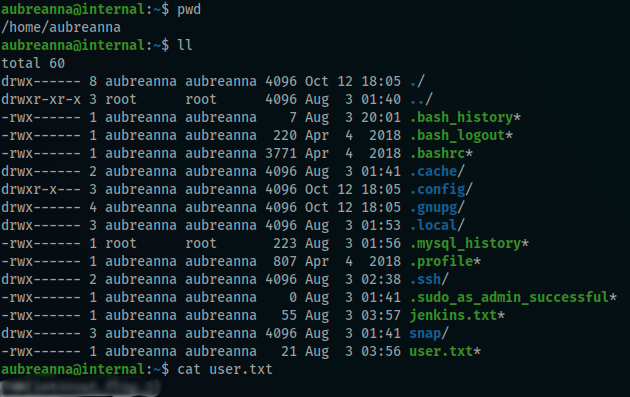Click the 'cat user.txt' command text

225,369
